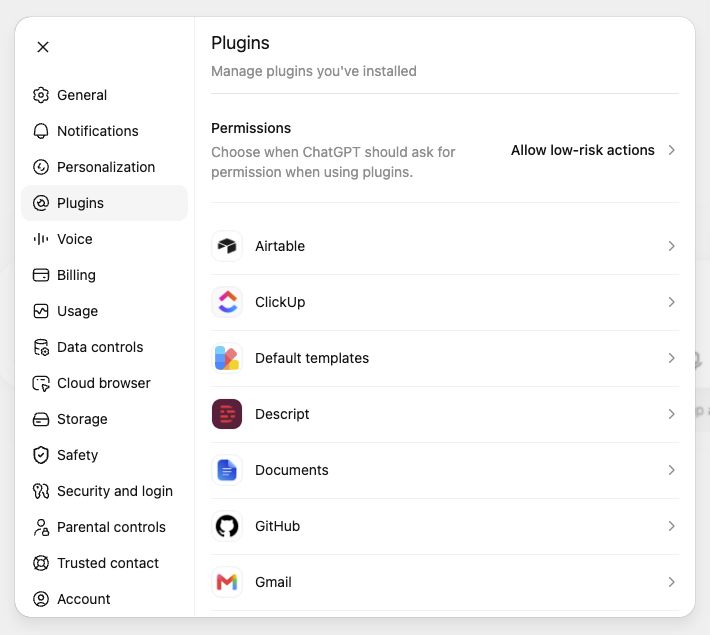This screenshot has width=710, height=635.
Task: Click the Account profile icon
Action: tap(41, 599)
